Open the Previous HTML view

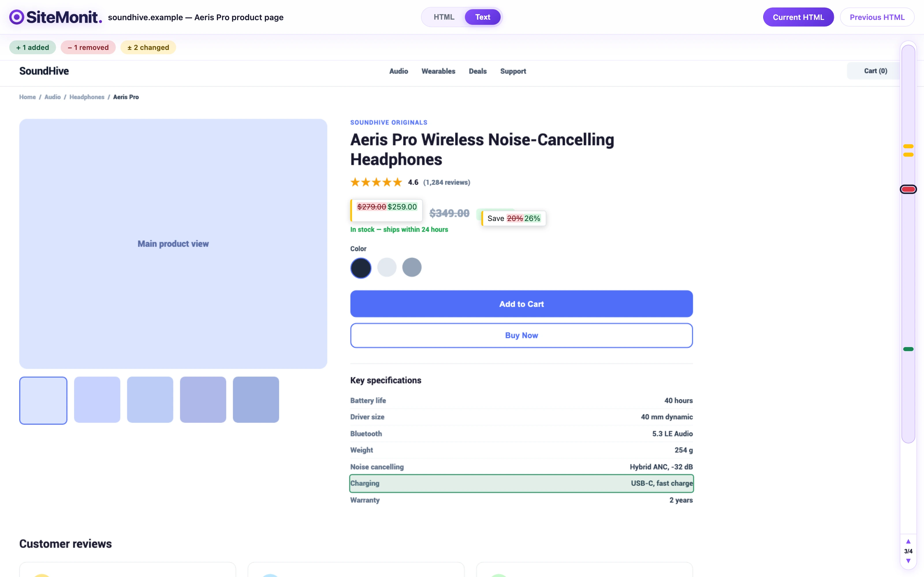point(877,17)
